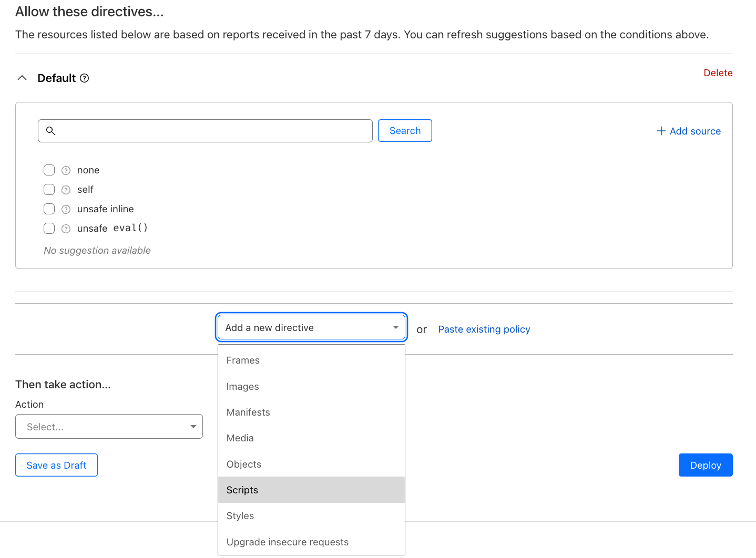Open the Action Select... dropdown
The height and width of the screenshot is (558, 756).
point(109,427)
